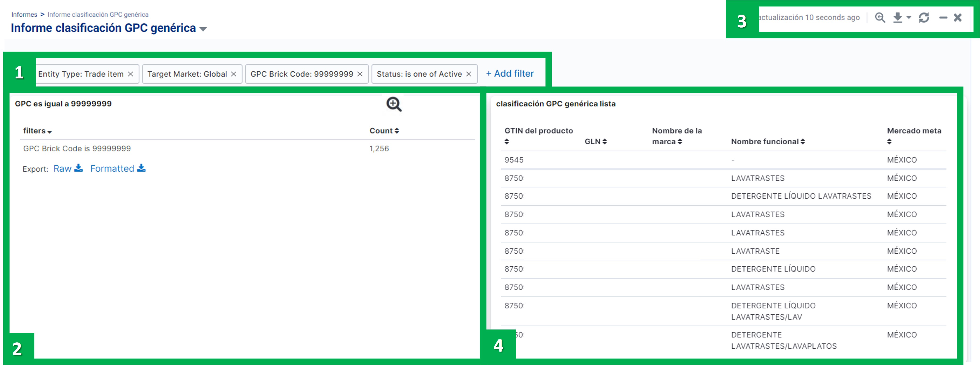Go to the Informes breadcrumb

(x=24, y=14)
